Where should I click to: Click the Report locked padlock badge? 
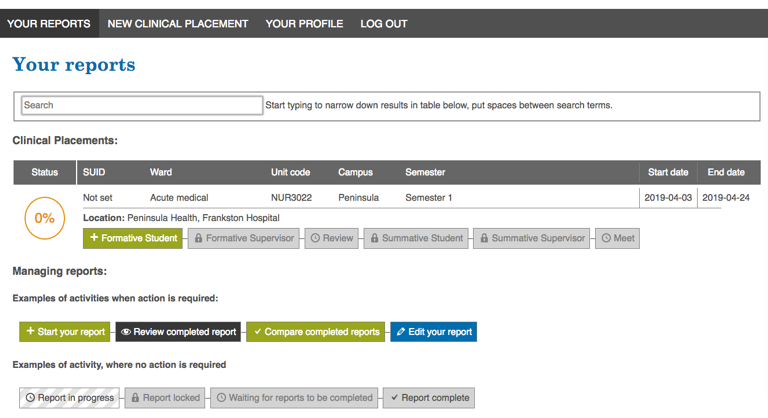[x=165, y=397]
